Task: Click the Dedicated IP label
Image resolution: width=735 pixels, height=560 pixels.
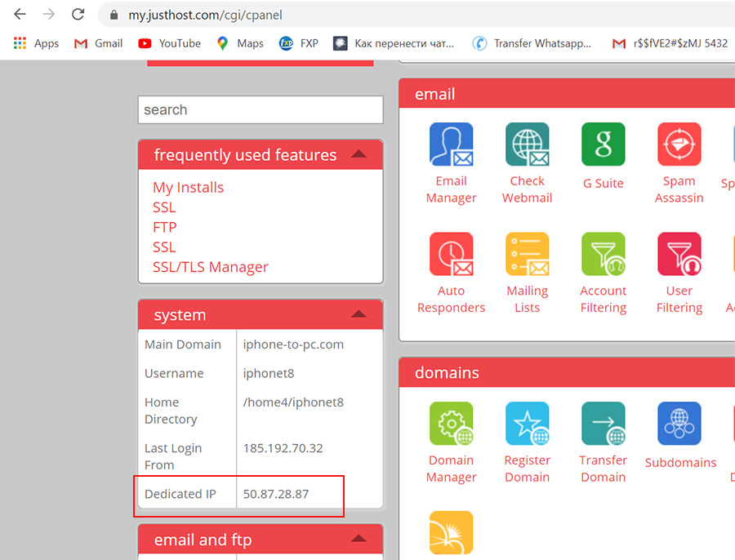Action: [180, 494]
